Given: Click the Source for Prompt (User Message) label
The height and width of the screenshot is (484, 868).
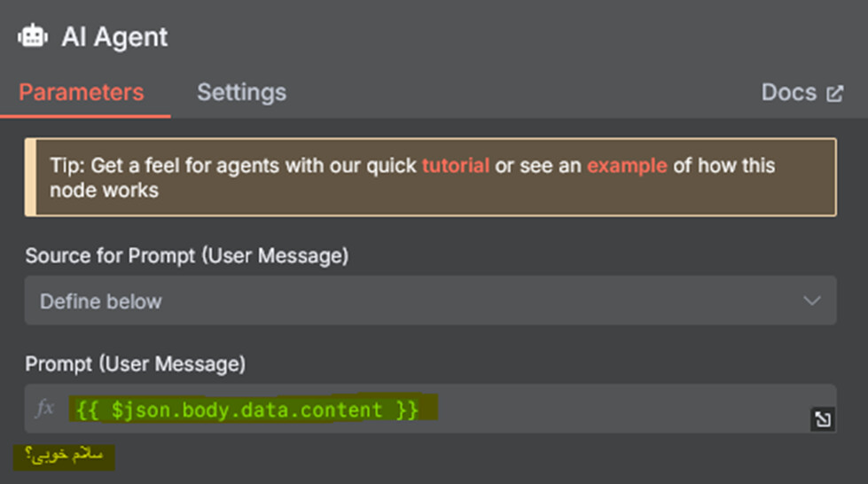Looking at the screenshot, I should click(187, 256).
